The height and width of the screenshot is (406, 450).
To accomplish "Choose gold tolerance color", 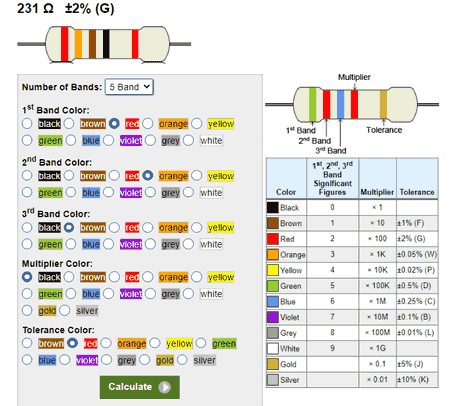I will point(145,360).
